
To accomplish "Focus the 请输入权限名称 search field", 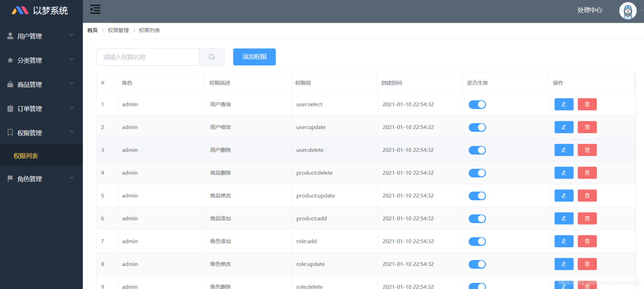I will pyautogui.click(x=148, y=57).
